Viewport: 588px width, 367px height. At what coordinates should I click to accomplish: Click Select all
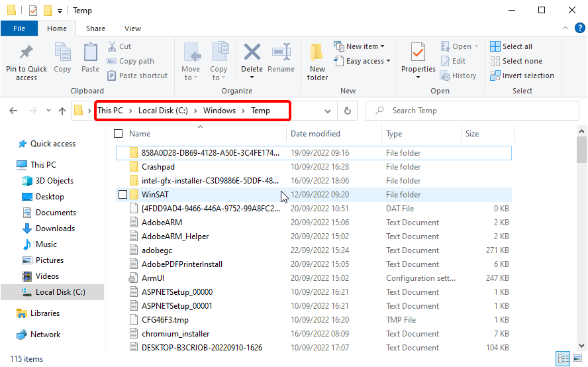(511, 46)
